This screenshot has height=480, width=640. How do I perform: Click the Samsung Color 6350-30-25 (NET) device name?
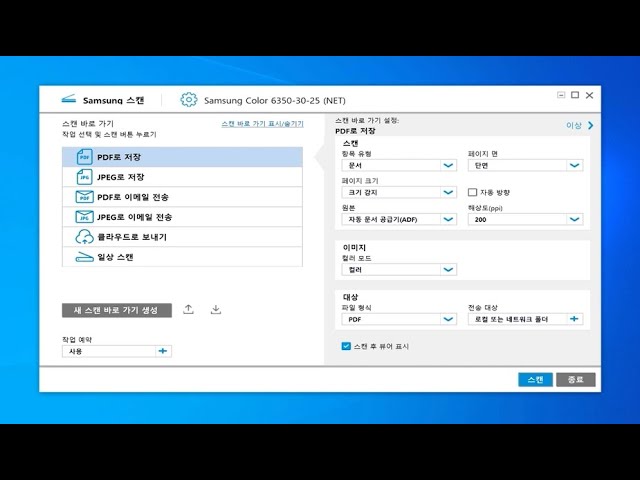pos(275,100)
